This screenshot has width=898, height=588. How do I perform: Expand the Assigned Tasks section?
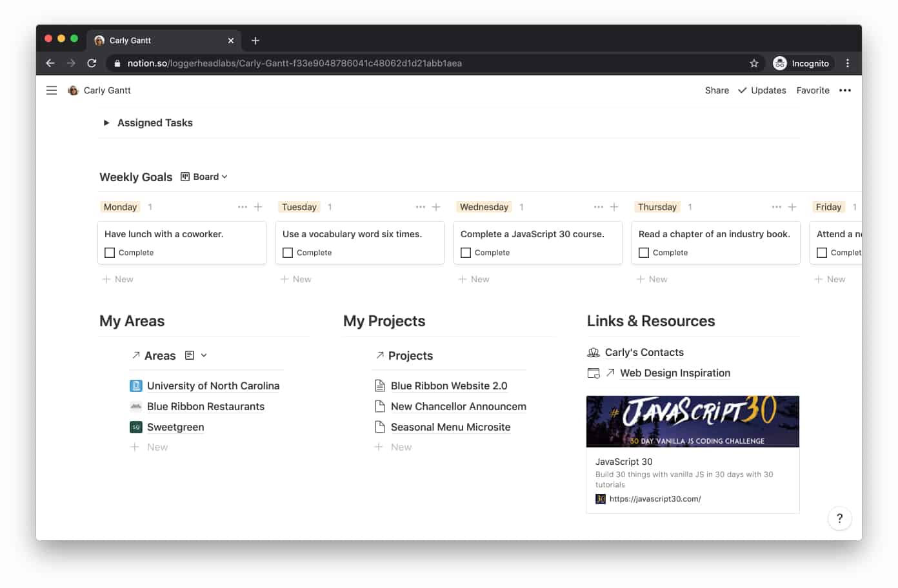106,122
